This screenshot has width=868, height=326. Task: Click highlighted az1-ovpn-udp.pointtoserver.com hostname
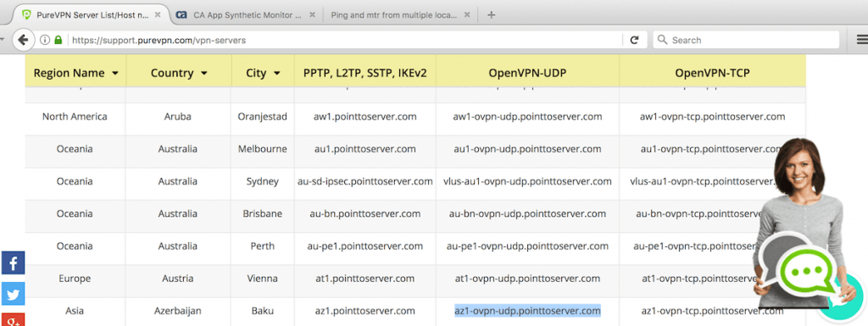pyautogui.click(x=527, y=311)
